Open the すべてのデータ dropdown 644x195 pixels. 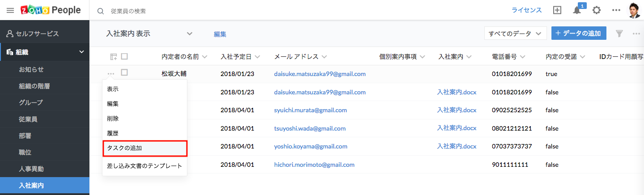point(515,34)
